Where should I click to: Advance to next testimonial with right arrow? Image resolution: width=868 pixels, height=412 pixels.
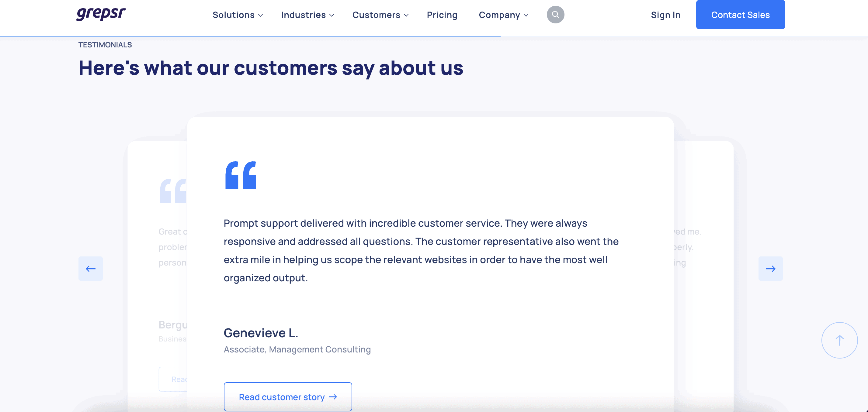(770, 269)
